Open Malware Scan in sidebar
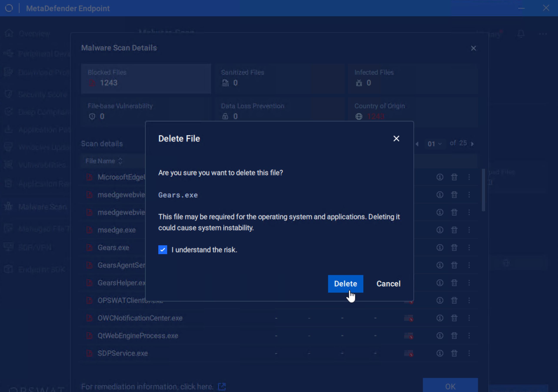Screen dimensions: 558x392 pyautogui.click(x=42, y=207)
